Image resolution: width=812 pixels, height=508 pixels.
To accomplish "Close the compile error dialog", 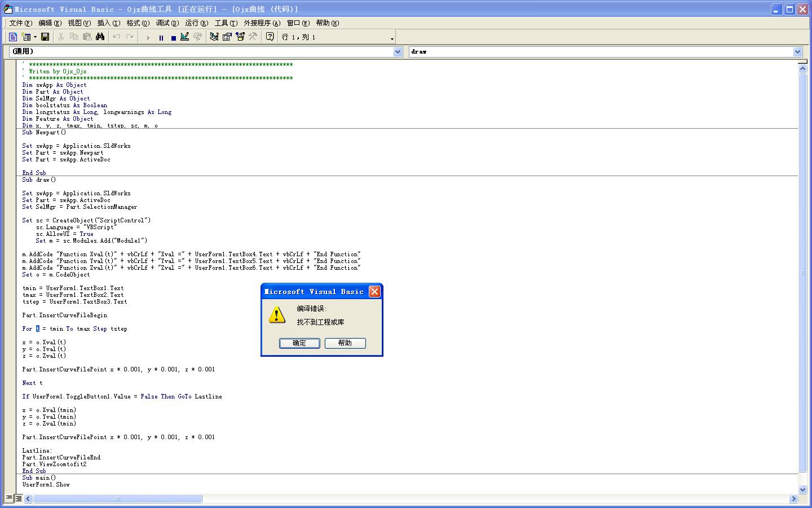I will coord(374,292).
